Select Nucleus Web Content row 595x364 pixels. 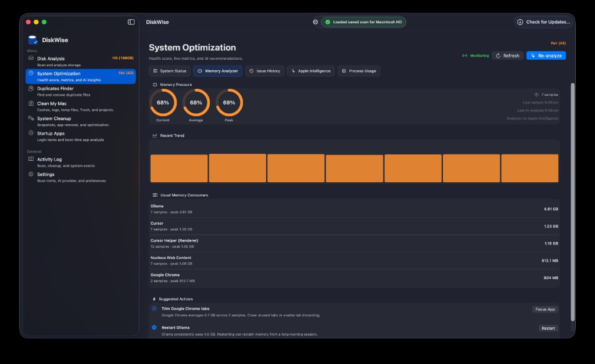point(354,261)
